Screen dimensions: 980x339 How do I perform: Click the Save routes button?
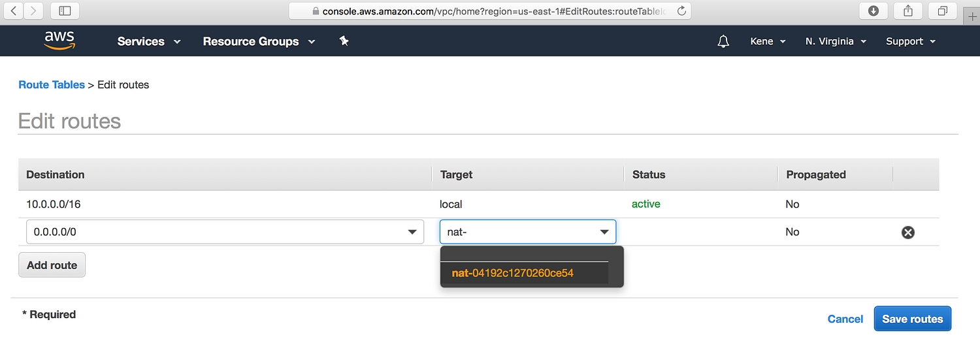(x=912, y=319)
